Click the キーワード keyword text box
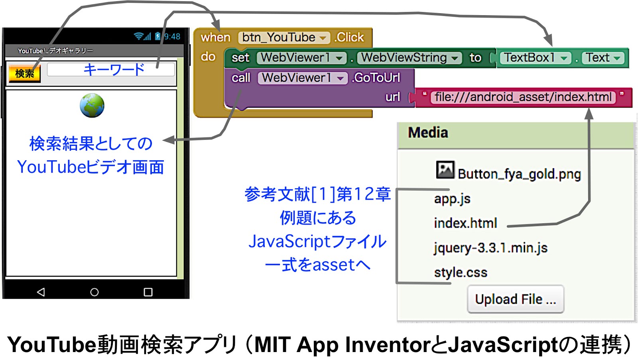The image size is (638, 364). pos(111,69)
